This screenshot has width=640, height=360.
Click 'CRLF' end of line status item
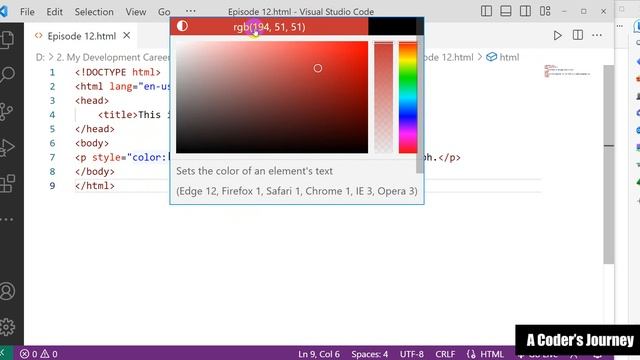pos(445,354)
